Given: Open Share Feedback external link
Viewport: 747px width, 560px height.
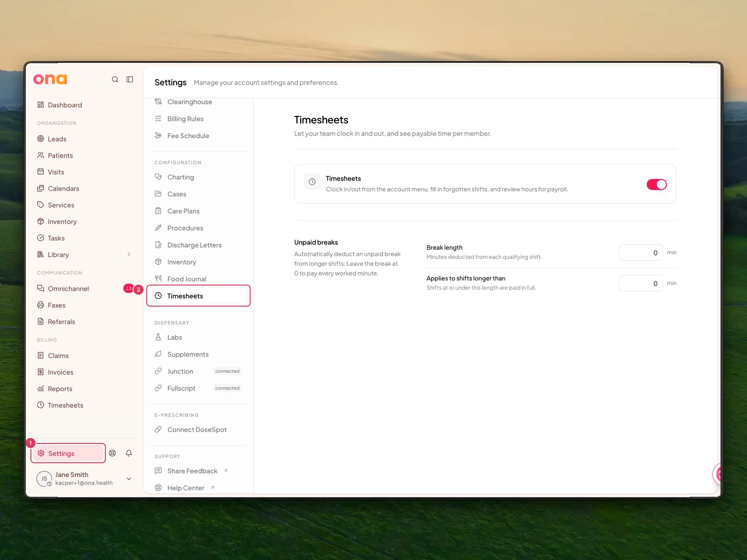Looking at the screenshot, I should (199, 471).
